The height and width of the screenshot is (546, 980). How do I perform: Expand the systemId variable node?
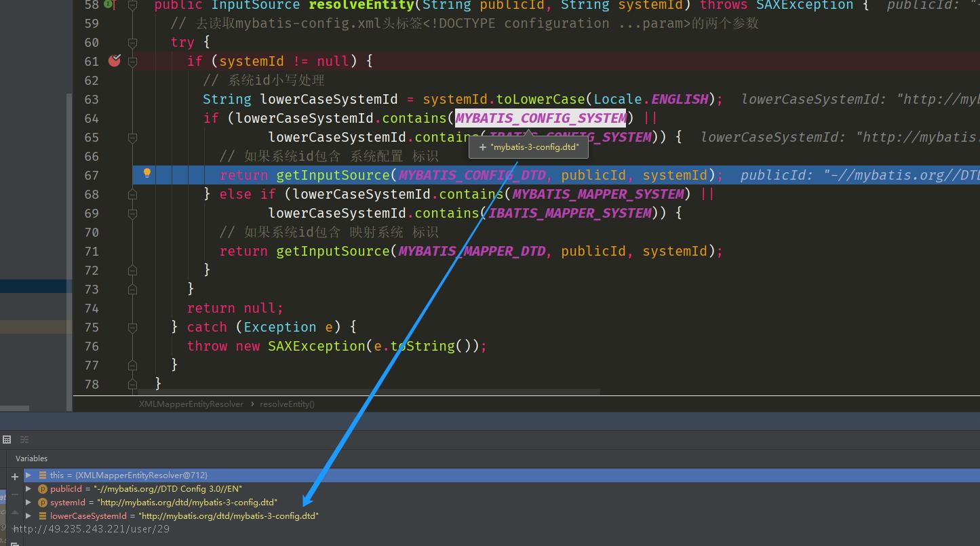(28, 502)
